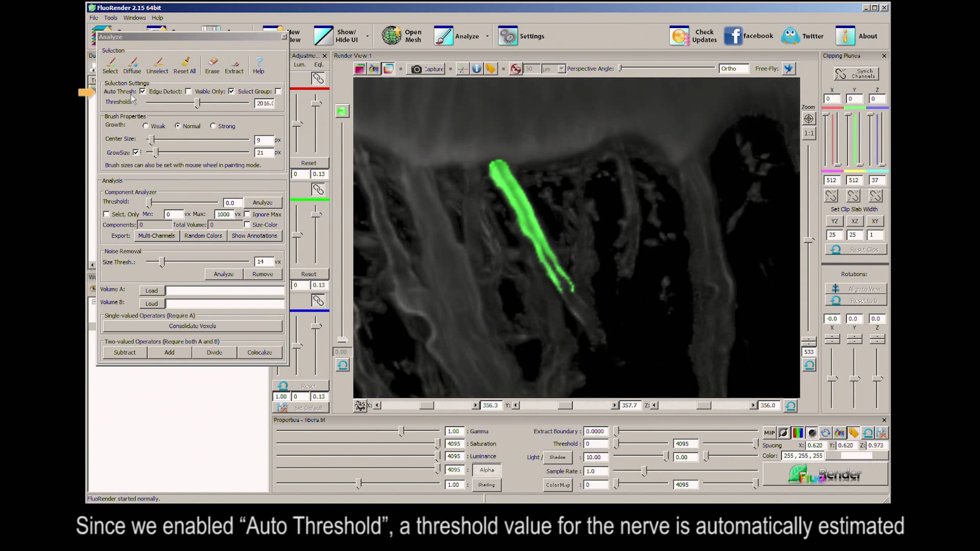Viewport: 980px width, 551px height.
Task: Open the facebook link icon
Action: pyautogui.click(x=733, y=36)
